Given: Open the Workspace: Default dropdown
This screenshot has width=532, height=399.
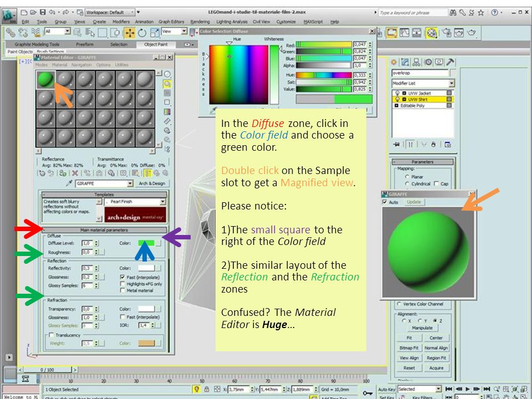Looking at the screenshot, I should (x=110, y=12).
